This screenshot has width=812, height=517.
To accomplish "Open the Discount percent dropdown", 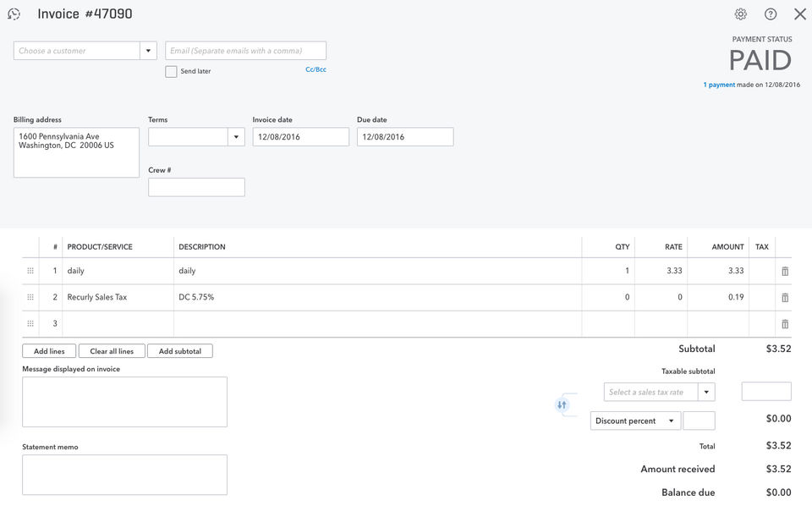I will tap(672, 421).
